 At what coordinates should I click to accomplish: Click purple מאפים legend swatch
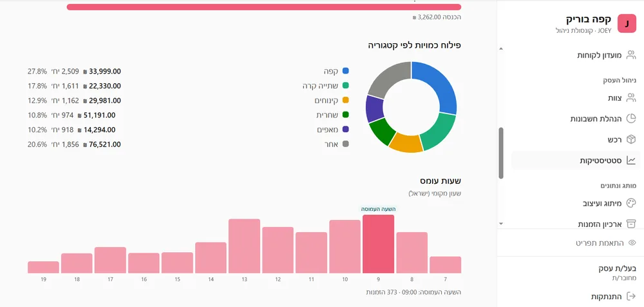[345, 129]
